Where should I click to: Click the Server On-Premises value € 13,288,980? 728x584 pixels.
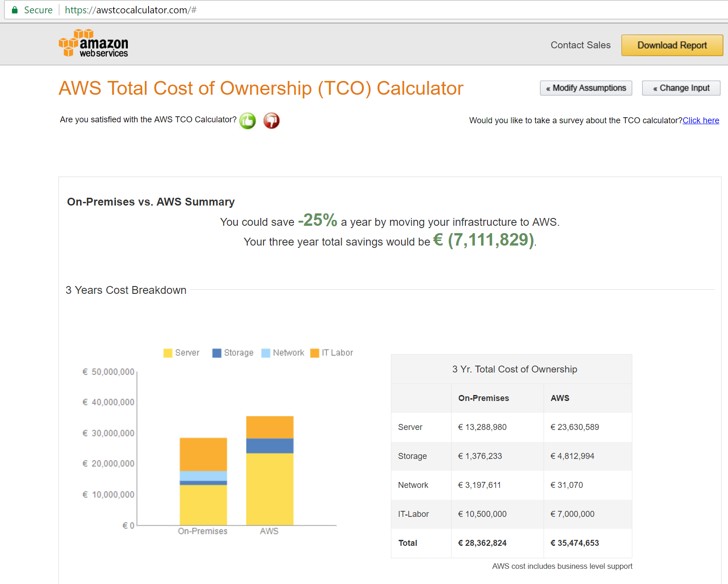(482, 427)
